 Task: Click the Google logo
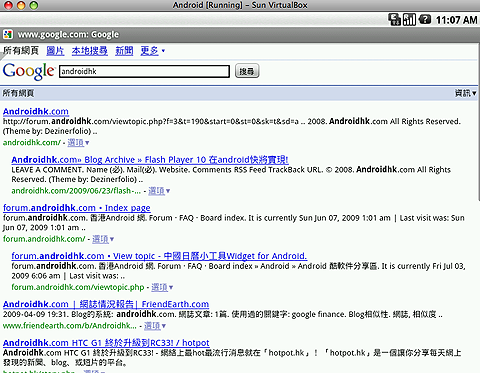click(28, 71)
